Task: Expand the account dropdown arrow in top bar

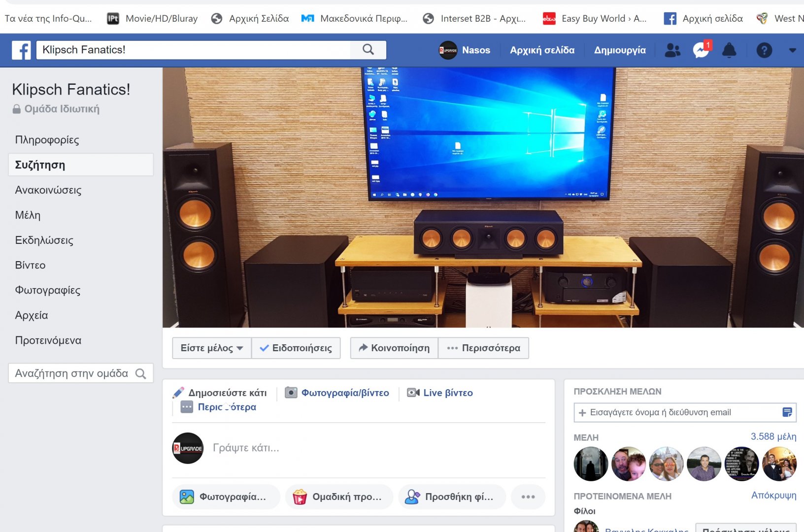Action: 792,50
